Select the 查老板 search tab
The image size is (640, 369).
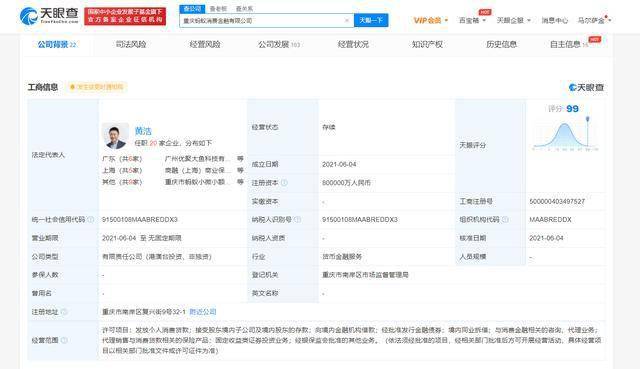click(218, 9)
